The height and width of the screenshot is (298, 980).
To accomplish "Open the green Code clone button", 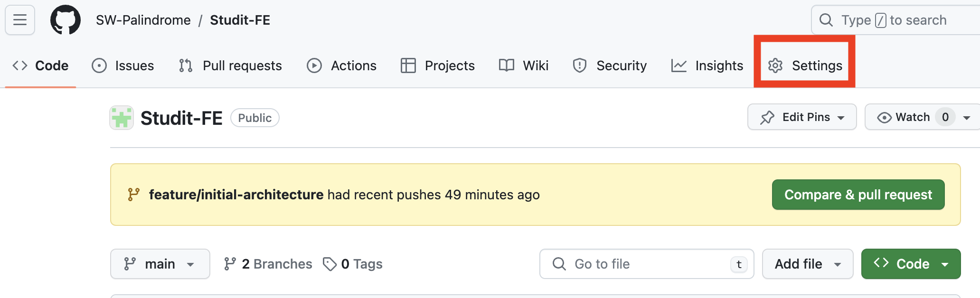I will pos(911,264).
